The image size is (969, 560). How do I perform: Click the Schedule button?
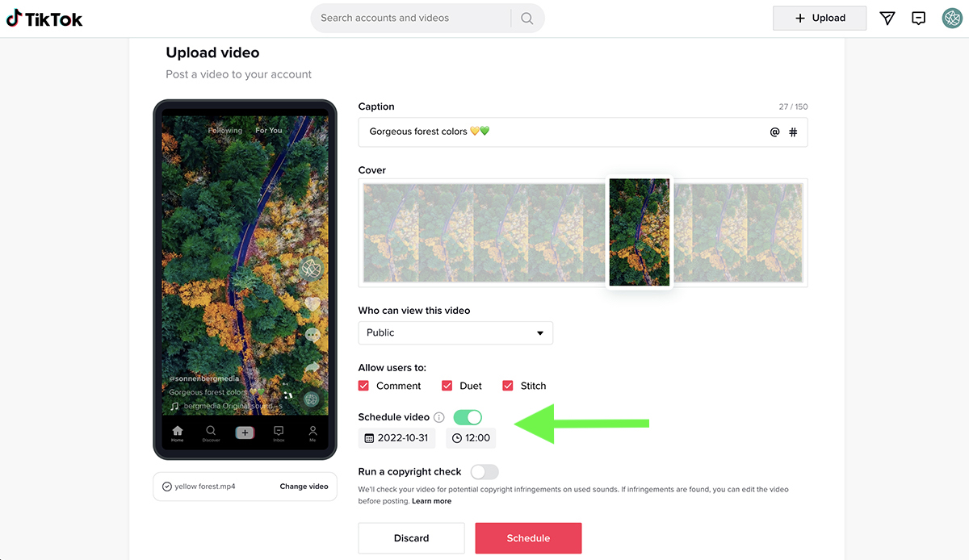point(528,538)
